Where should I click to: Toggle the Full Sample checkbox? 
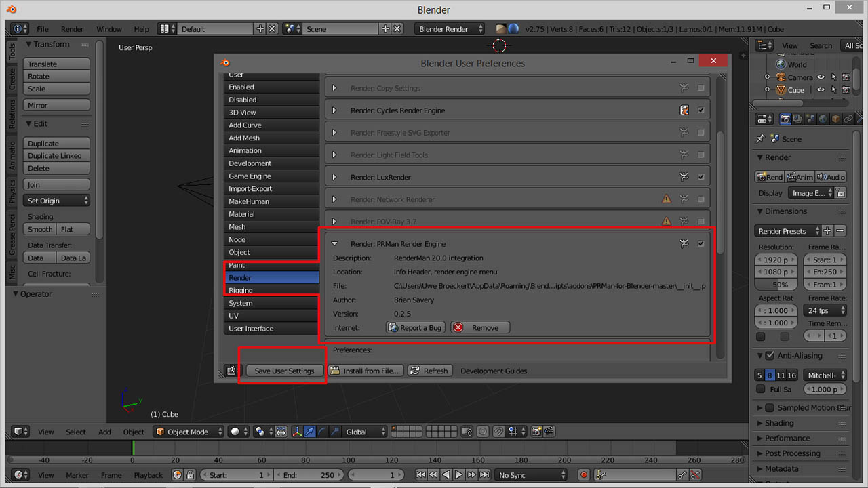tap(761, 389)
